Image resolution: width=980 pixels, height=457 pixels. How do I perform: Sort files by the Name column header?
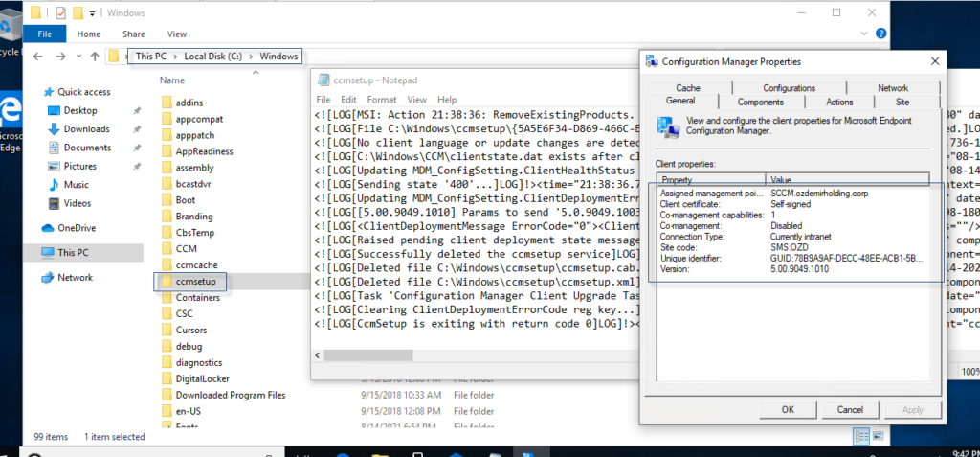[x=172, y=80]
